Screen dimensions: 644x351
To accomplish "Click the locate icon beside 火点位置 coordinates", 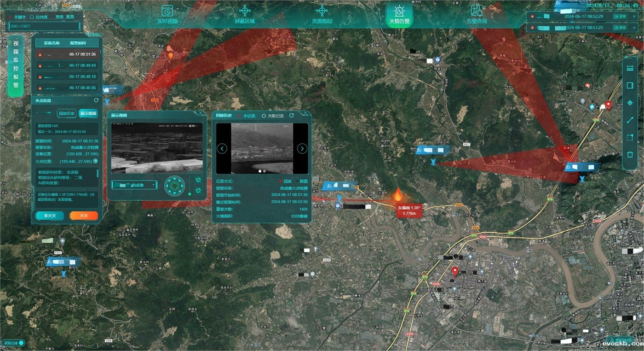I will 95,161.
